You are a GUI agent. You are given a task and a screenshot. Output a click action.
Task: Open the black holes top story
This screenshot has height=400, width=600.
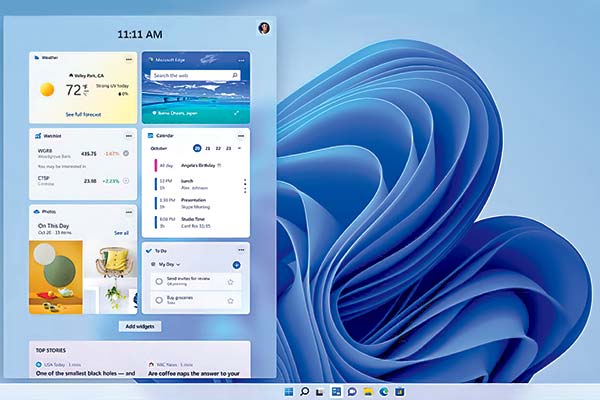(x=85, y=373)
